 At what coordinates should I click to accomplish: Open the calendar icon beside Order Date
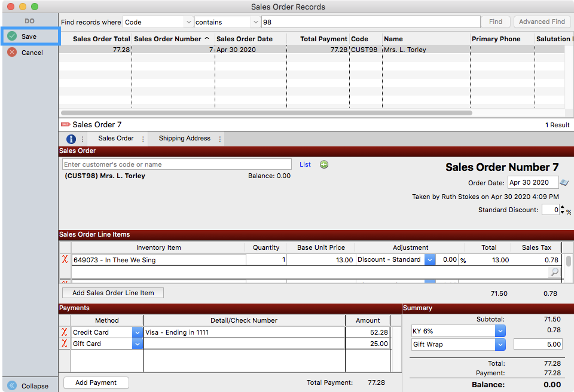tap(564, 183)
